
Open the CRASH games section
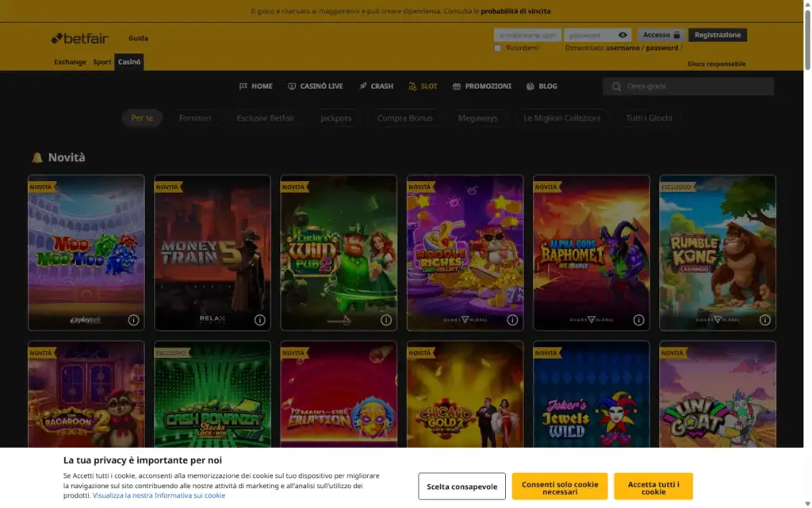coord(376,86)
